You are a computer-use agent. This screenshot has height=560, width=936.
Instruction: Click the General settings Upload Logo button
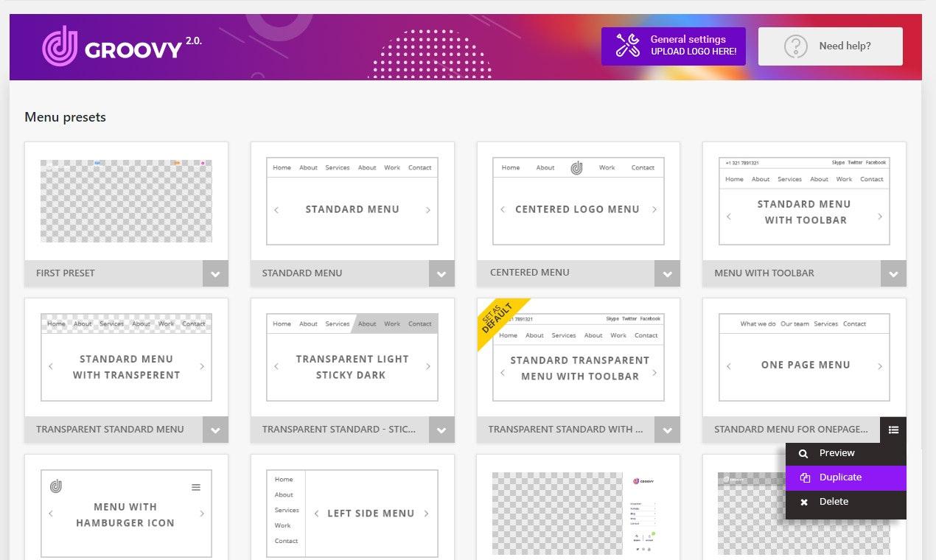673,46
